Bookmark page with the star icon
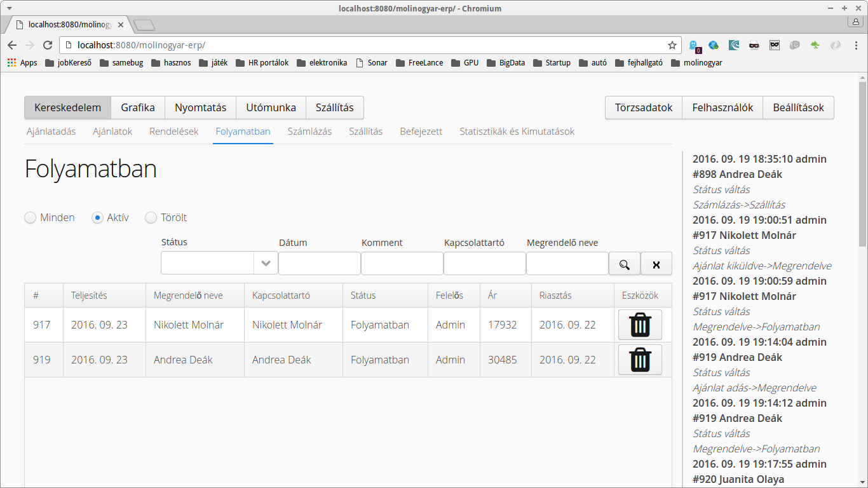This screenshot has width=868, height=488. [672, 45]
